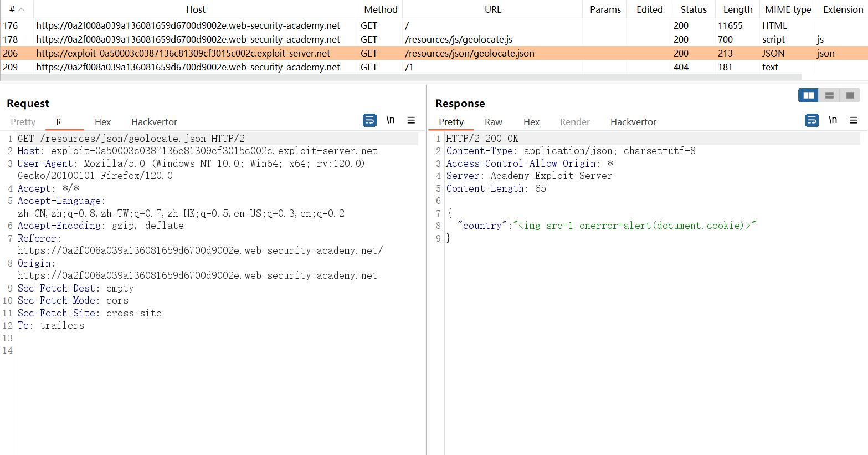Viewport: 868px width, 455px height.
Task: Click the 11655 length cell
Action: [x=730, y=25]
